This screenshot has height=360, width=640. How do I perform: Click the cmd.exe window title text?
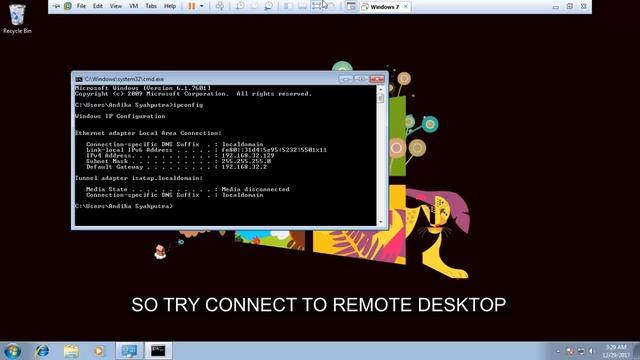coord(124,79)
